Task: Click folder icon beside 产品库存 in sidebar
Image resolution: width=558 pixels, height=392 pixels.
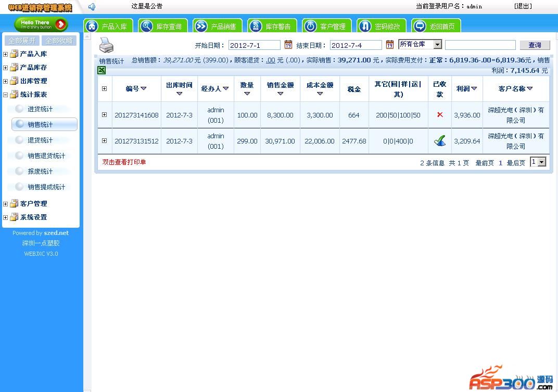Action: click(x=14, y=67)
